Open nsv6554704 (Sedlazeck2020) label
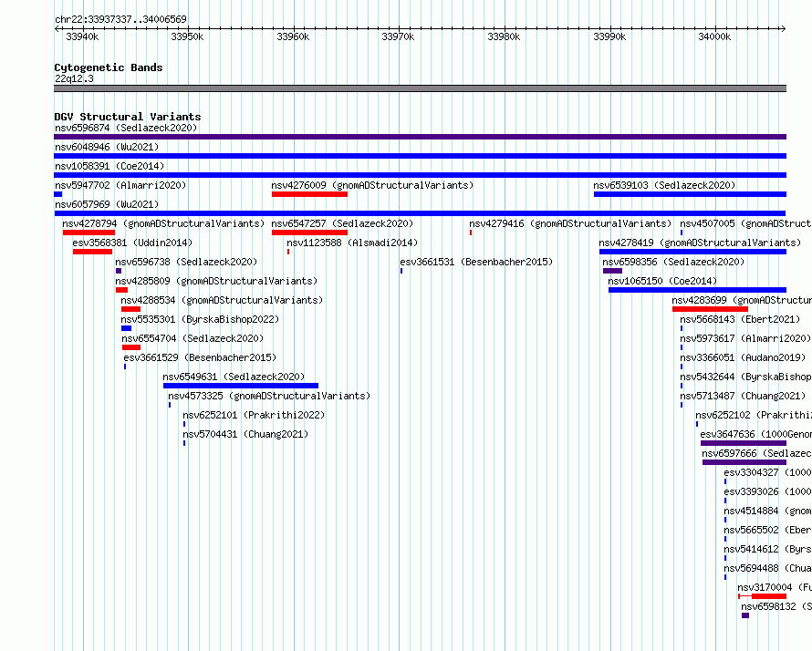Image resolution: width=812 pixels, height=651 pixels. pyautogui.click(x=193, y=338)
